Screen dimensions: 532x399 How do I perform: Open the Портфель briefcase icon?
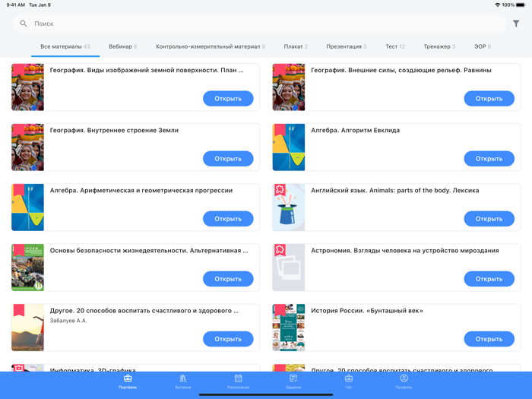click(128, 378)
